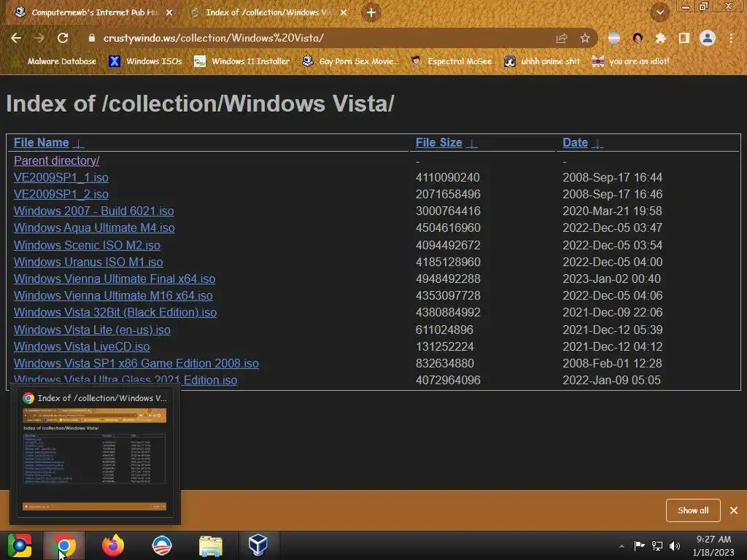Sort listing by Date header
The height and width of the screenshot is (560, 747).
point(575,142)
